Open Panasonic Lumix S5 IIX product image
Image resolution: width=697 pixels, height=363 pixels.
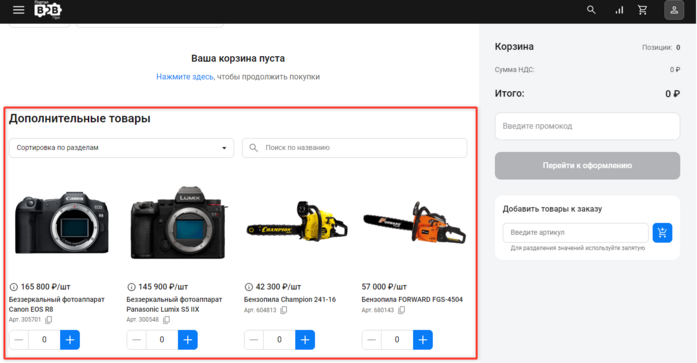coord(179,222)
